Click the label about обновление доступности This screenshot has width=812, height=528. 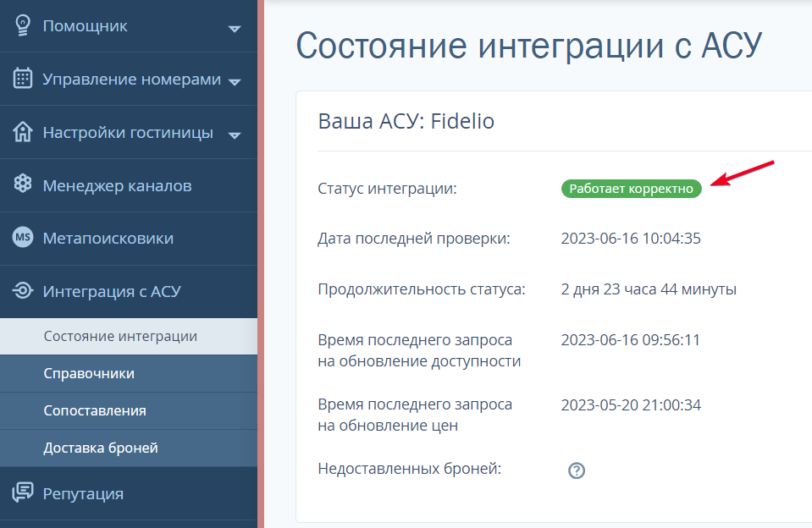point(419,350)
